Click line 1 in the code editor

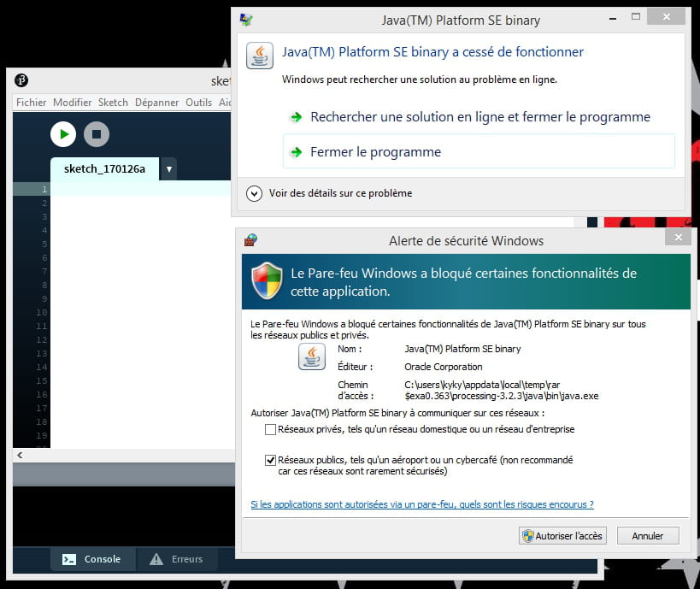[x=141, y=189]
